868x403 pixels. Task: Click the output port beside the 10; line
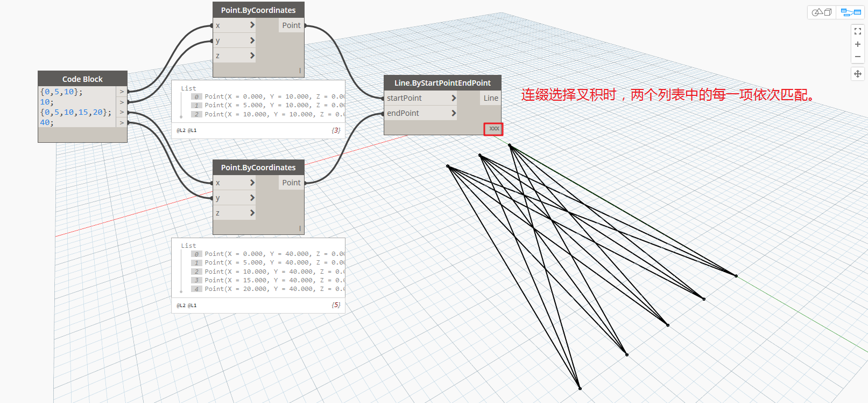[122, 102]
